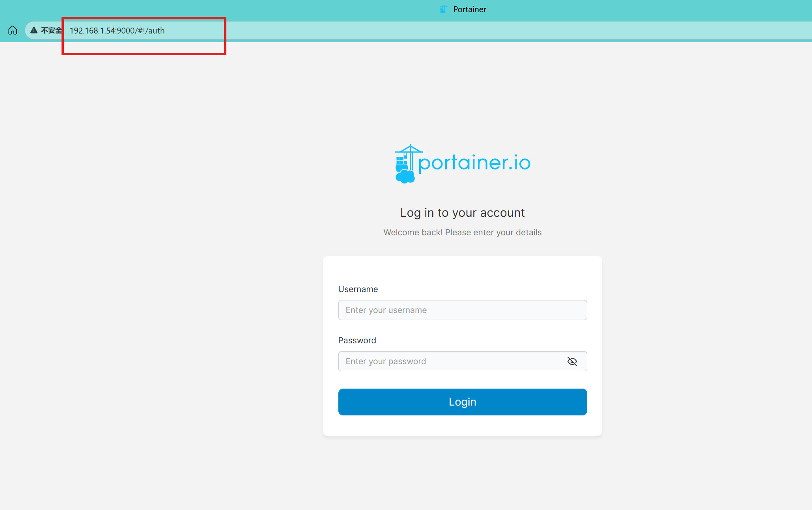Image resolution: width=812 pixels, height=510 pixels.
Task: Click blank space below the Login button in the card
Action: pyautogui.click(x=462, y=426)
